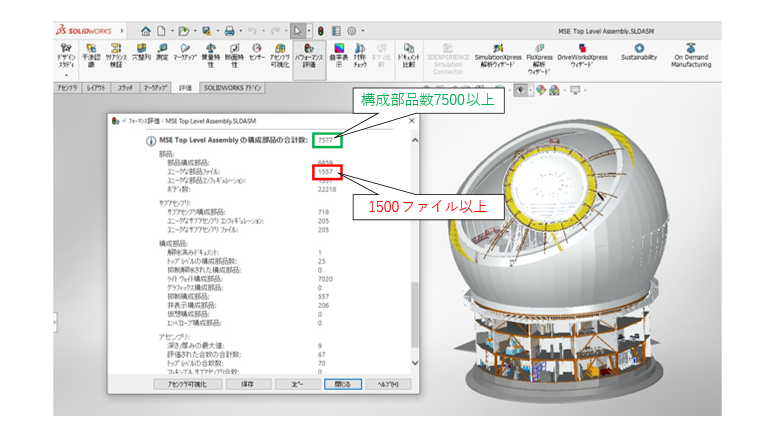Select lightweight components value 7020
The width and height of the screenshot is (775, 436).
(x=325, y=279)
